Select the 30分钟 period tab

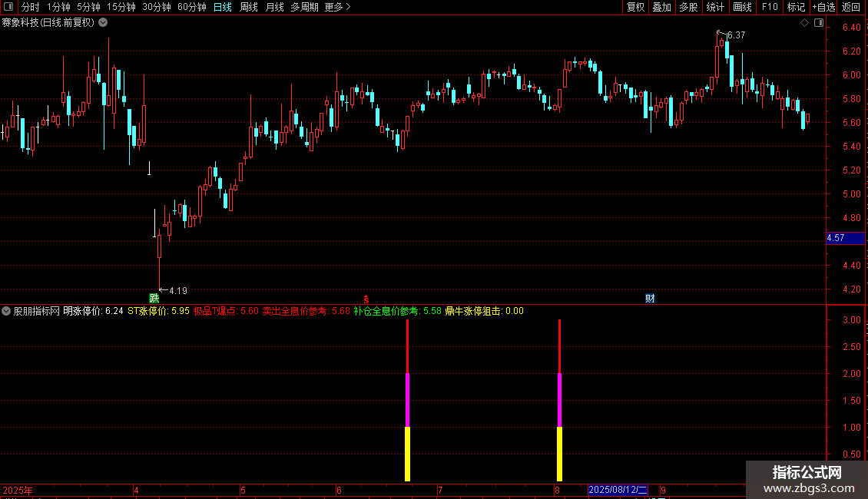click(x=156, y=7)
